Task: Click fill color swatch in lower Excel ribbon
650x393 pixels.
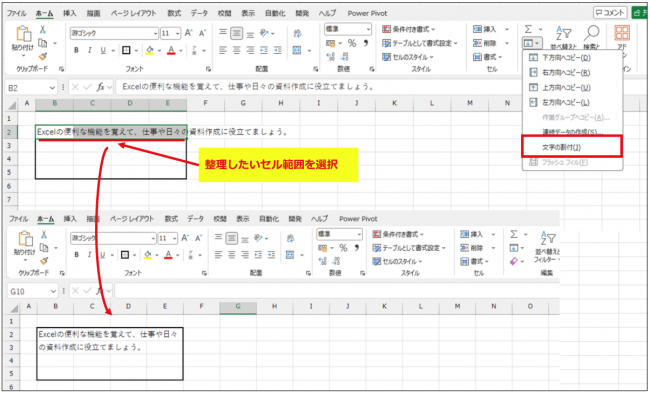Action: coord(148,255)
